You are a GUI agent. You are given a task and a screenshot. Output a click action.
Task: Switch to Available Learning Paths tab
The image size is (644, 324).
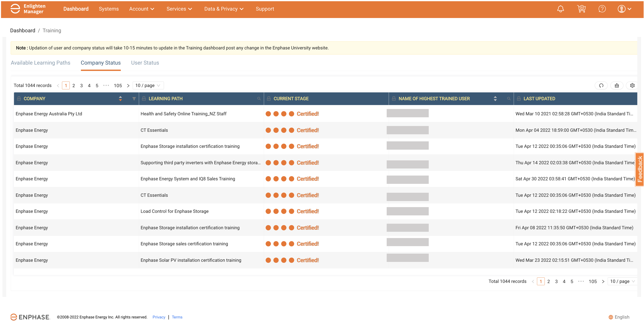(40, 63)
